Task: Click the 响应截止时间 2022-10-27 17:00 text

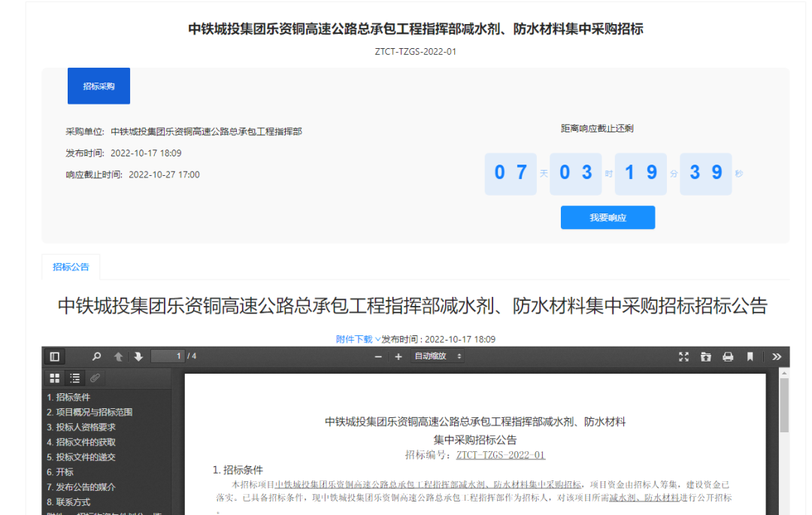Action: [132, 175]
